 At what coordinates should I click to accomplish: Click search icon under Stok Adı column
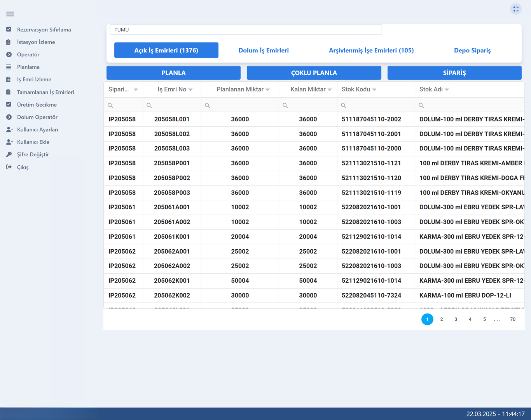tap(421, 105)
